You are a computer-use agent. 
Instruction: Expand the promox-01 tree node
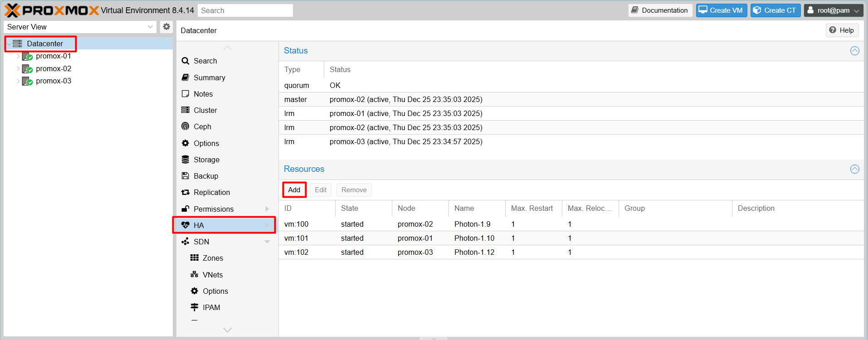[x=18, y=56]
